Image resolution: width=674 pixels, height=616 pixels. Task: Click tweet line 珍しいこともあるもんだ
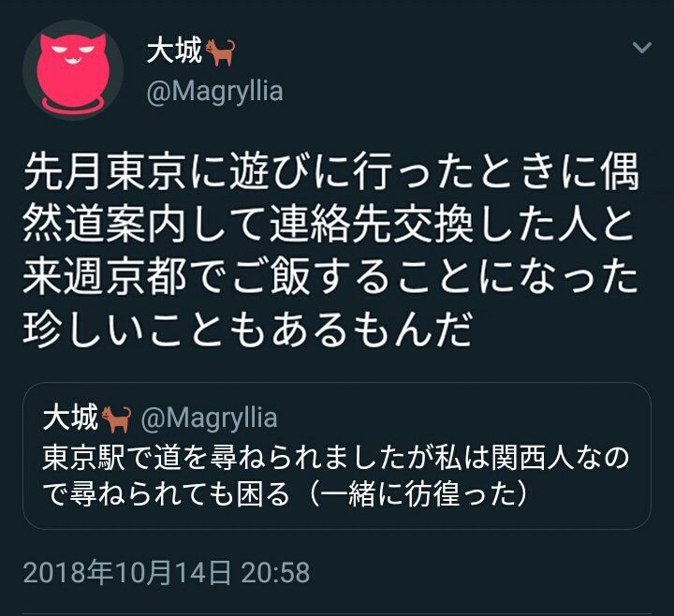(247, 330)
